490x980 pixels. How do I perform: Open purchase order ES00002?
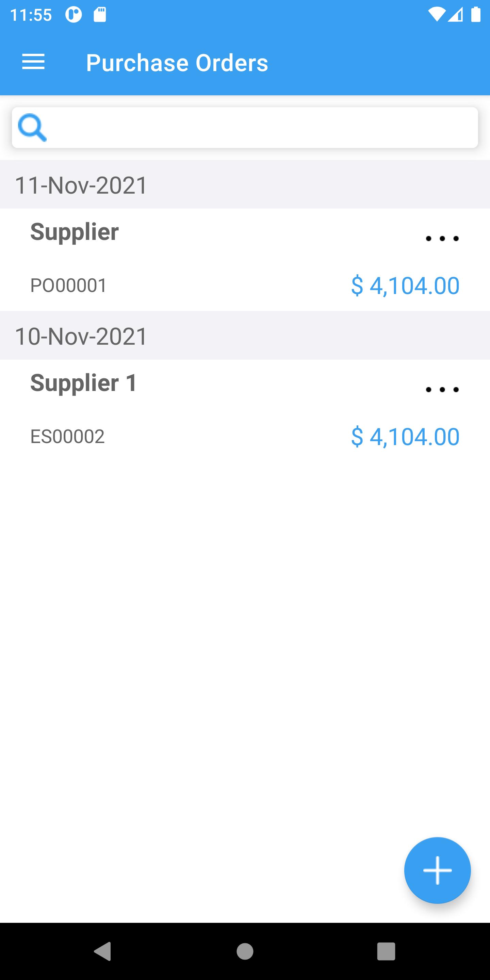coord(67,436)
